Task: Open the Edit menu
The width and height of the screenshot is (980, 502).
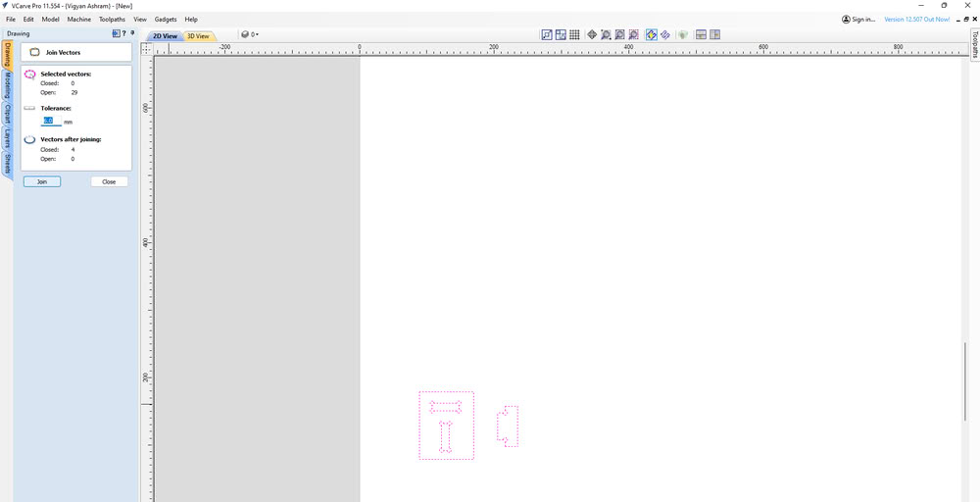Action: [x=28, y=20]
